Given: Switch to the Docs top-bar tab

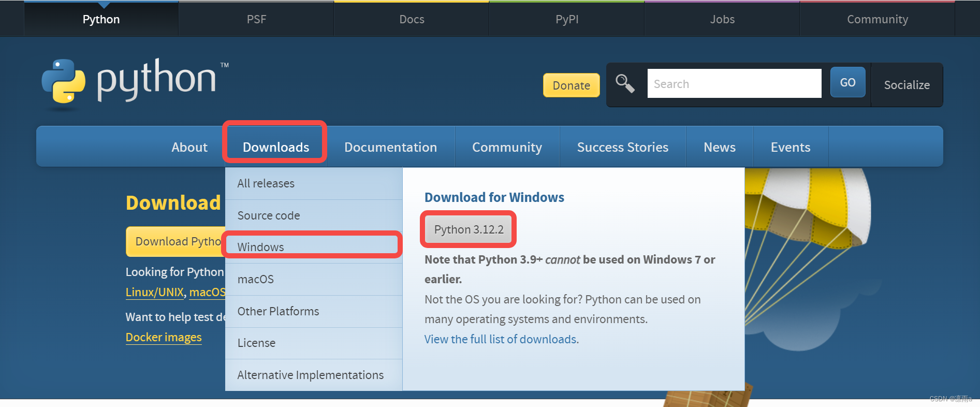Looking at the screenshot, I should [x=412, y=19].
